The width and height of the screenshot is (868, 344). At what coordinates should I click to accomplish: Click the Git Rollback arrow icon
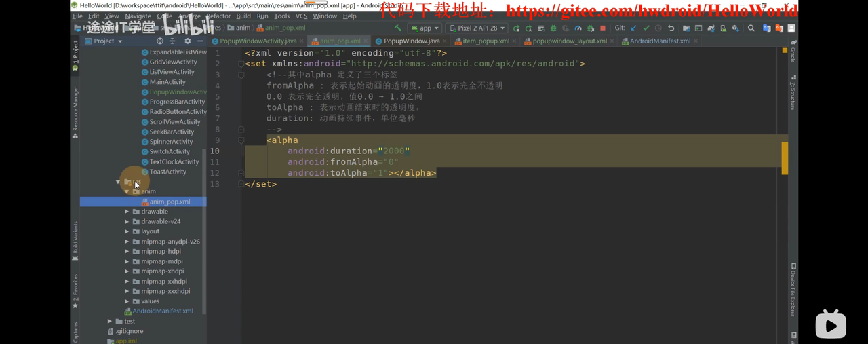click(671, 28)
